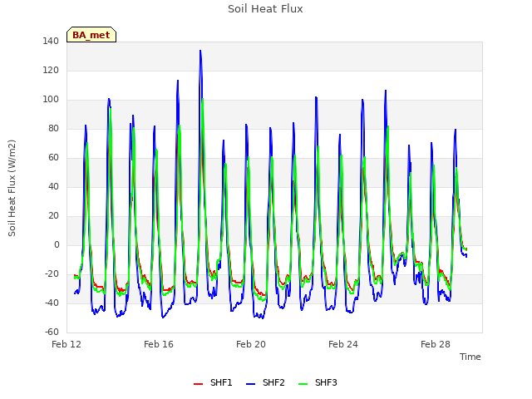Click the -20 y-axis tick label
532x399 pixels.
pos(52,273)
